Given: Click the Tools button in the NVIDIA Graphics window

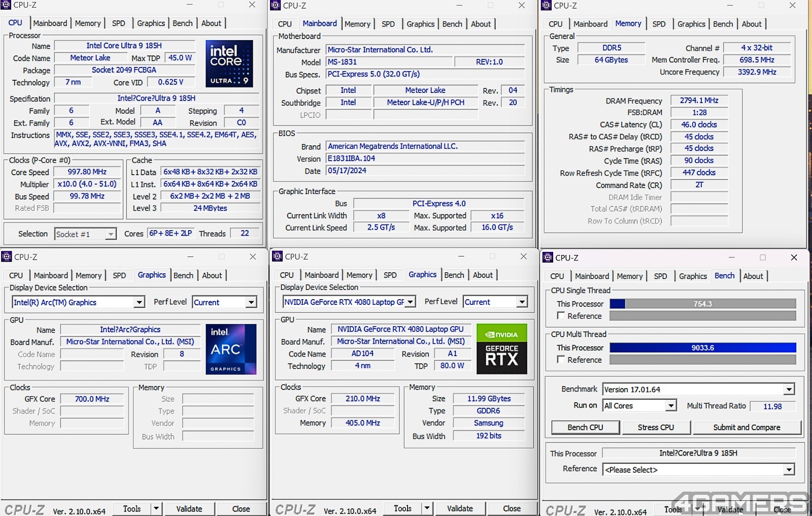Looking at the screenshot, I should 403,508.
